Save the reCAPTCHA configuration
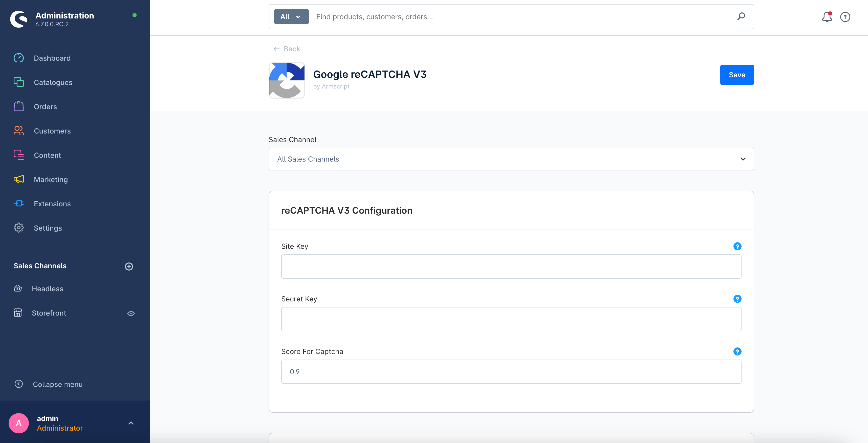Viewport: 868px width, 443px height. pyautogui.click(x=737, y=75)
